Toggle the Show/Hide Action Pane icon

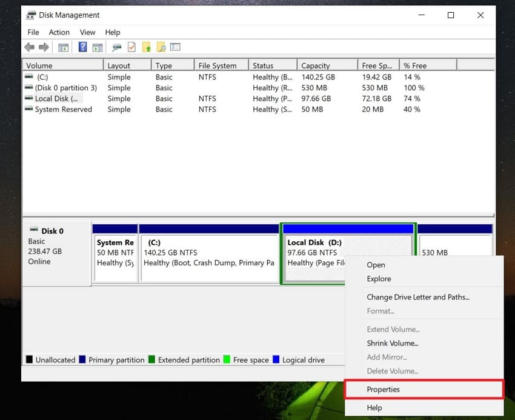98,47
